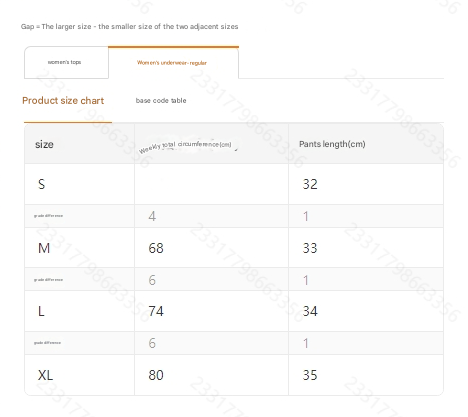The width and height of the screenshot is (468, 417).
Task: Click the 80 circumference value for XL
Action: [x=156, y=375]
